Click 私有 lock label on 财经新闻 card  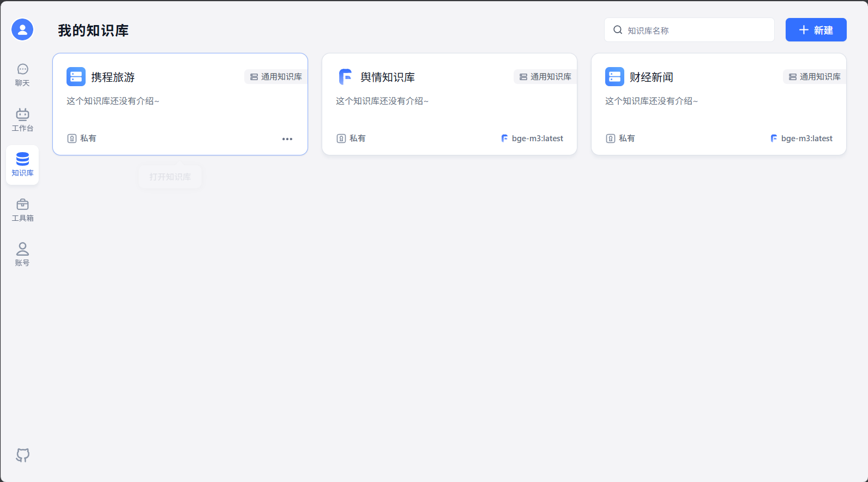coord(620,138)
